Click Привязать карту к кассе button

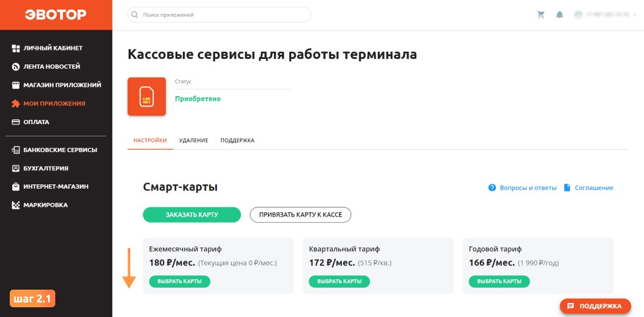tap(301, 215)
